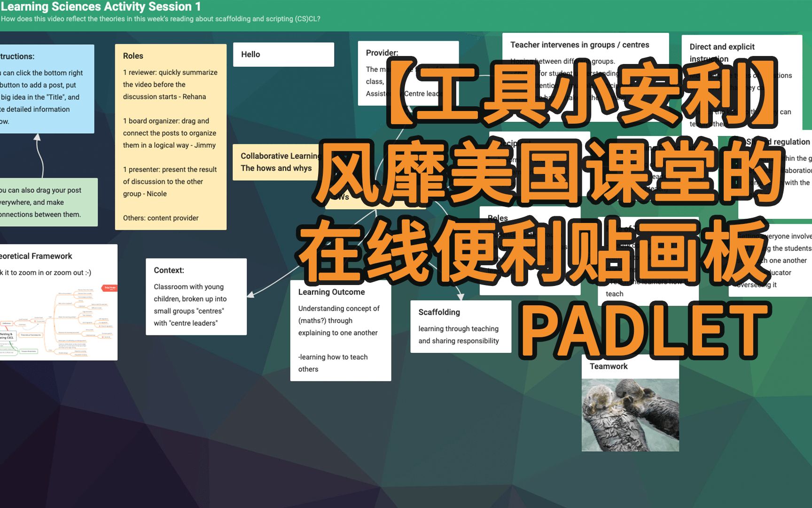Click the blue Instructions post title
The width and height of the screenshot is (812, 508).
pos(17,56)
